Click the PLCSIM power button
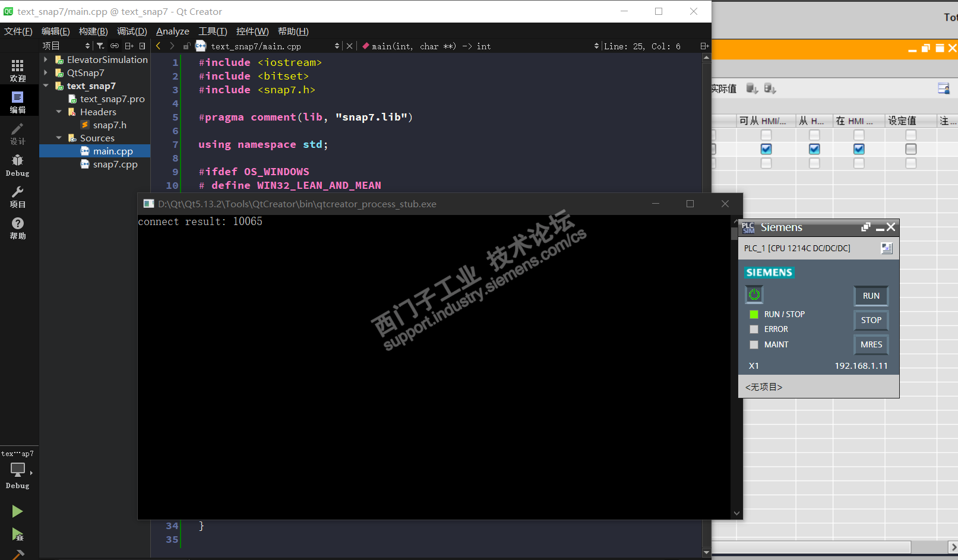958x560 pixels. point(754,295)
